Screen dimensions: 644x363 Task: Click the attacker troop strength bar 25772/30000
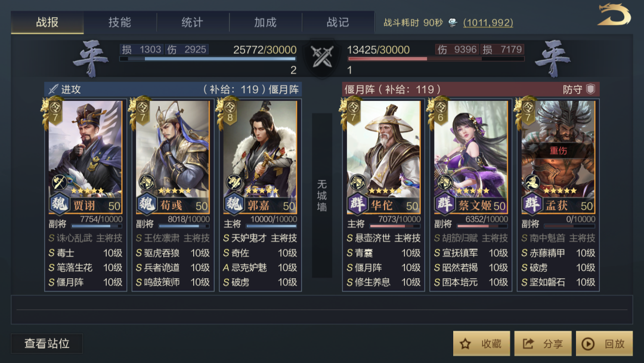click(208, 59)
